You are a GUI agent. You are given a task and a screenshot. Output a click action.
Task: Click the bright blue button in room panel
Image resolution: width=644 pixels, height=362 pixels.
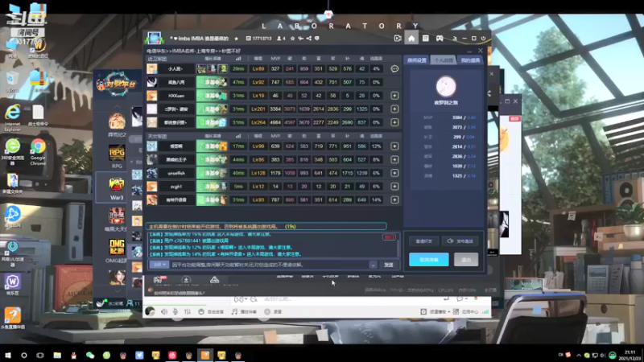[429, 259]
